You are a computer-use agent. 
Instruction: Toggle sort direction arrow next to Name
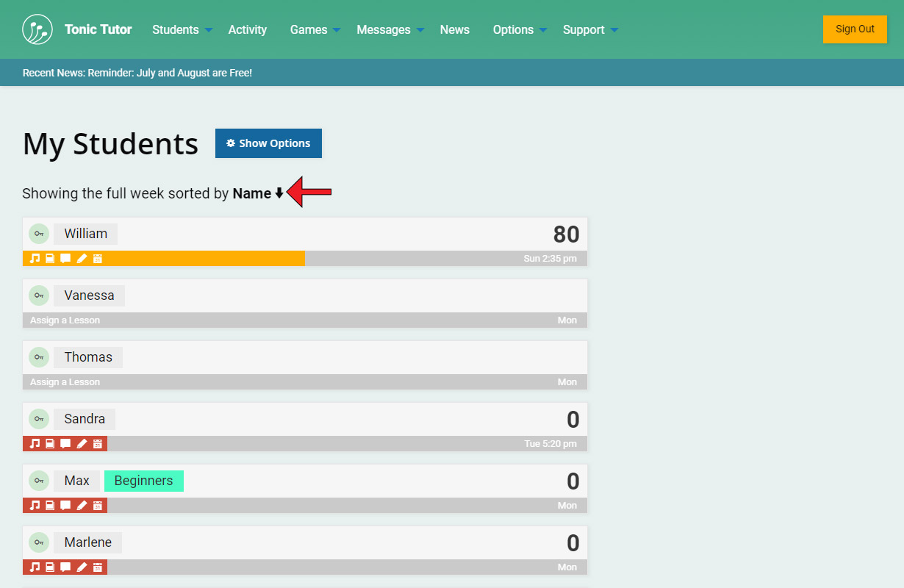pyautogui.click(x=279, y=194)
